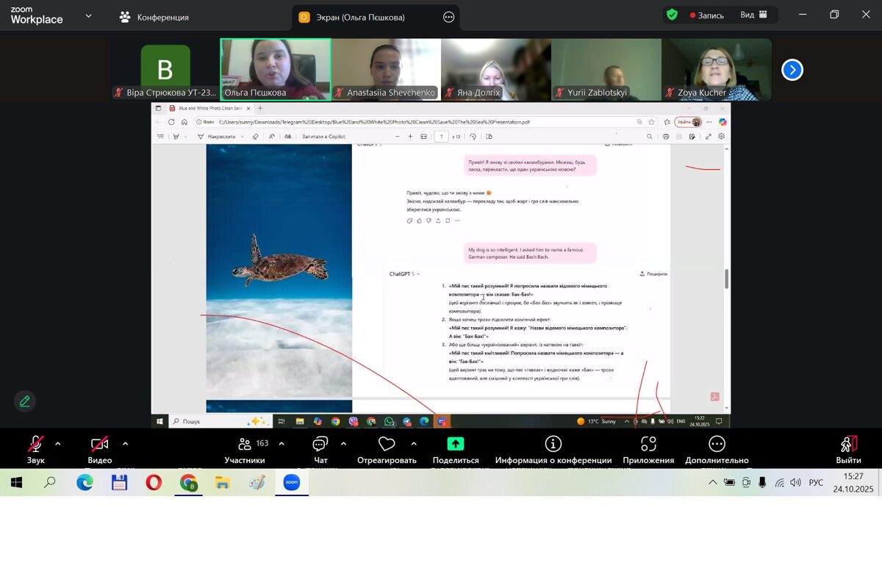Image resolution: width=882 pixels, height=588 pixels.
Task: Open File Explorer on local taskbar
Action: (223, 483)
